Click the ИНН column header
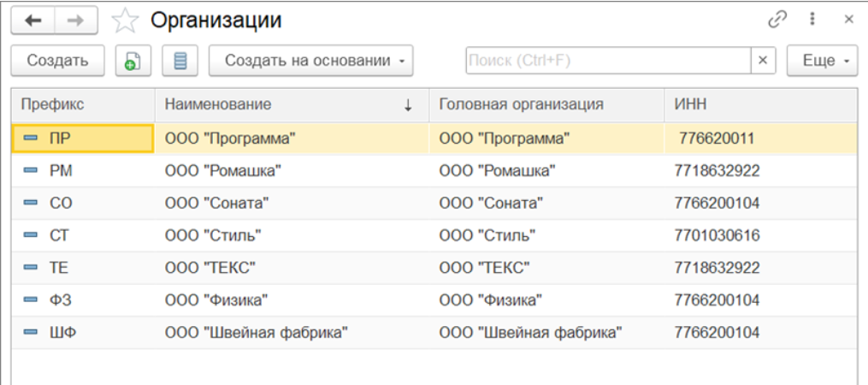Screen dimensions: 868x385 coord(760,104)
